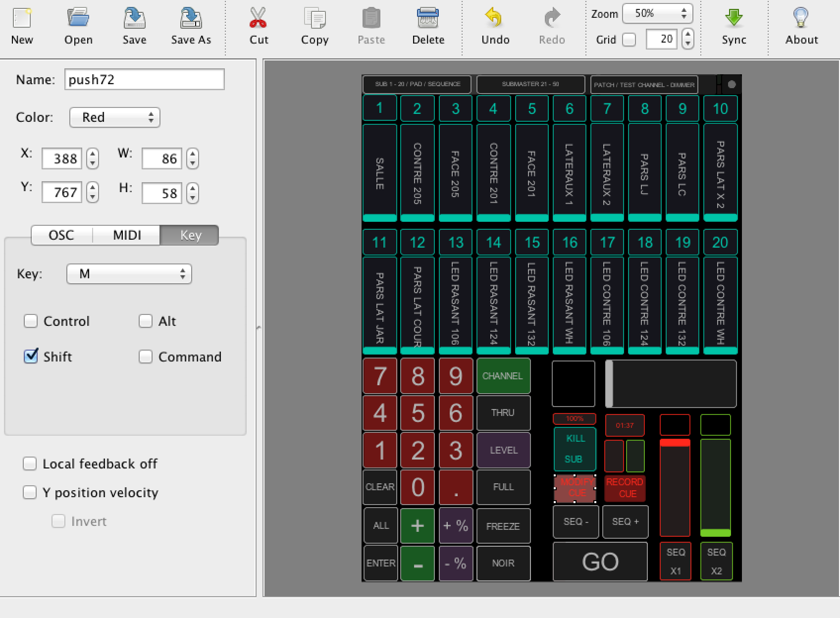Delete the selected control

(428, 19)
